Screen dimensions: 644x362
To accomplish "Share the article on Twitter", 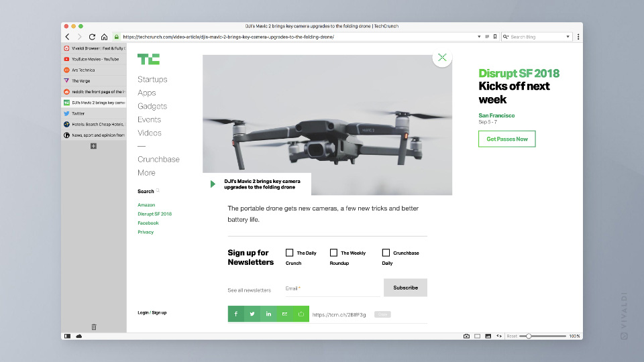I will 252,314.
